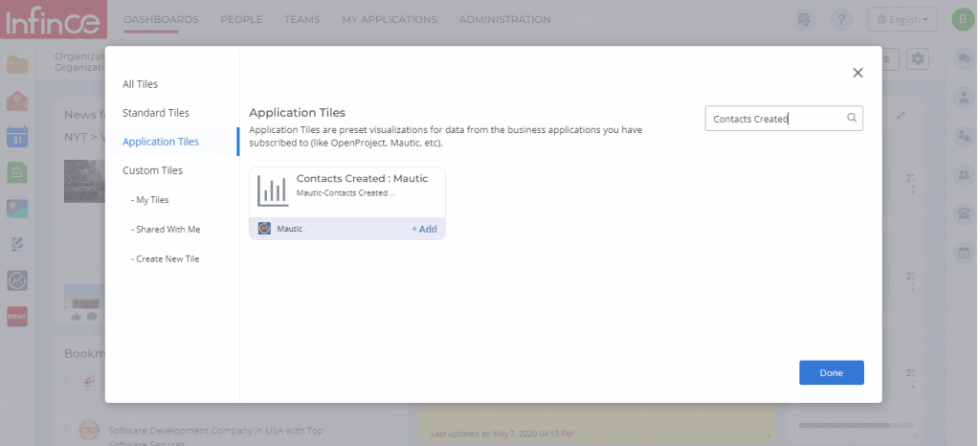
Task: Open the image gallery app in the sidebar
Action: (x=17, y=209)
